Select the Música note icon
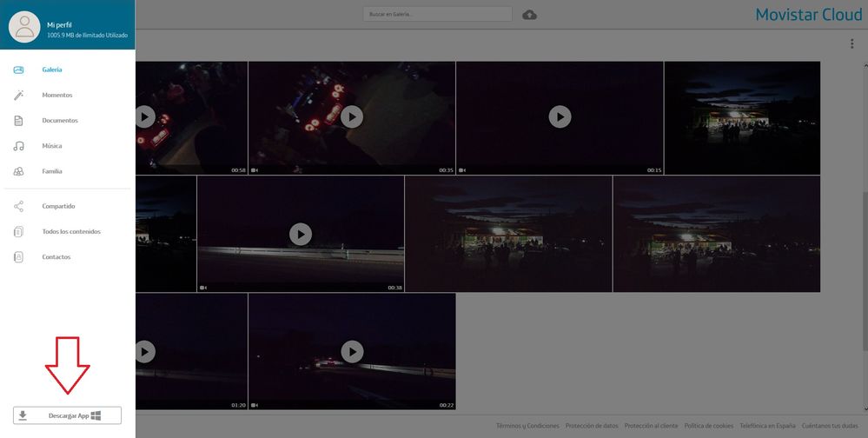 click(x=18, y=146)
